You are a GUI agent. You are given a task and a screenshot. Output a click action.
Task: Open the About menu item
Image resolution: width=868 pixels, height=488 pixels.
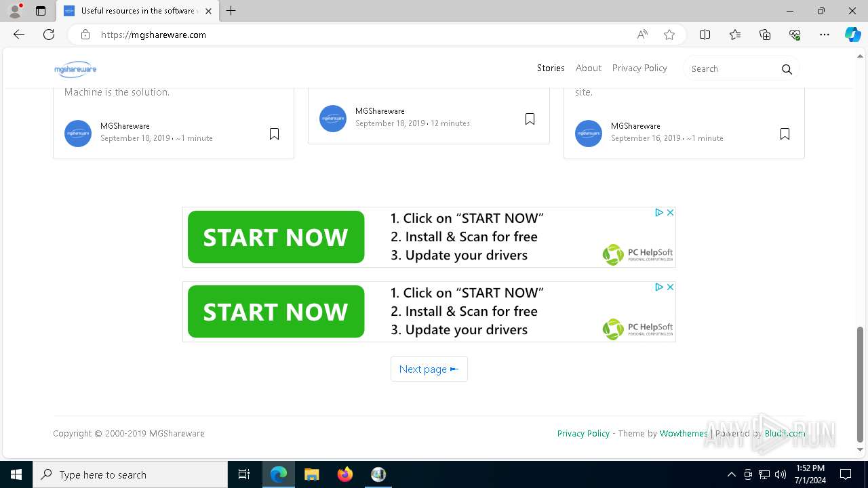[589, 68]
